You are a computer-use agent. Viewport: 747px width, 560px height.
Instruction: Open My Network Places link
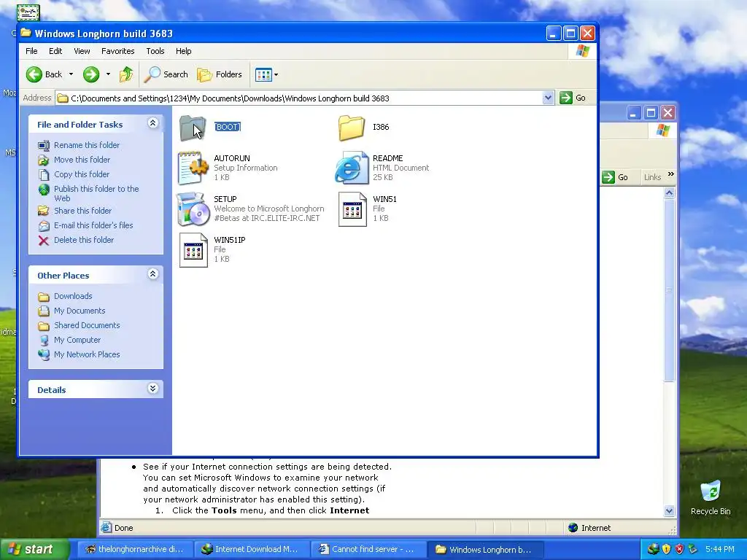point(87,355)
